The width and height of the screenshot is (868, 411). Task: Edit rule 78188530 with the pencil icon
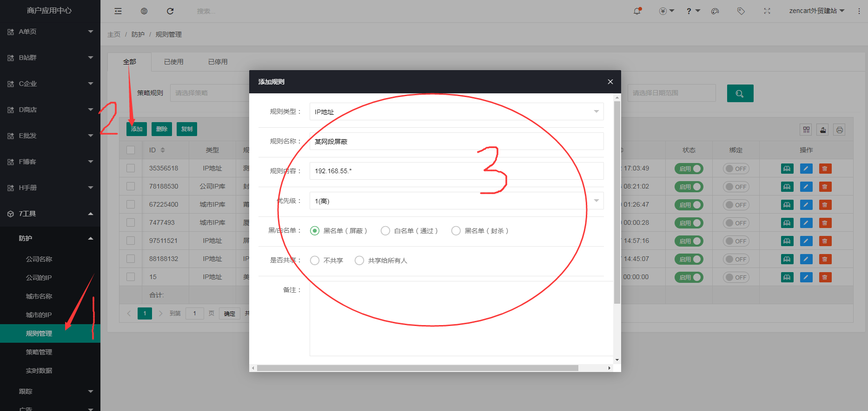(806, 187)
